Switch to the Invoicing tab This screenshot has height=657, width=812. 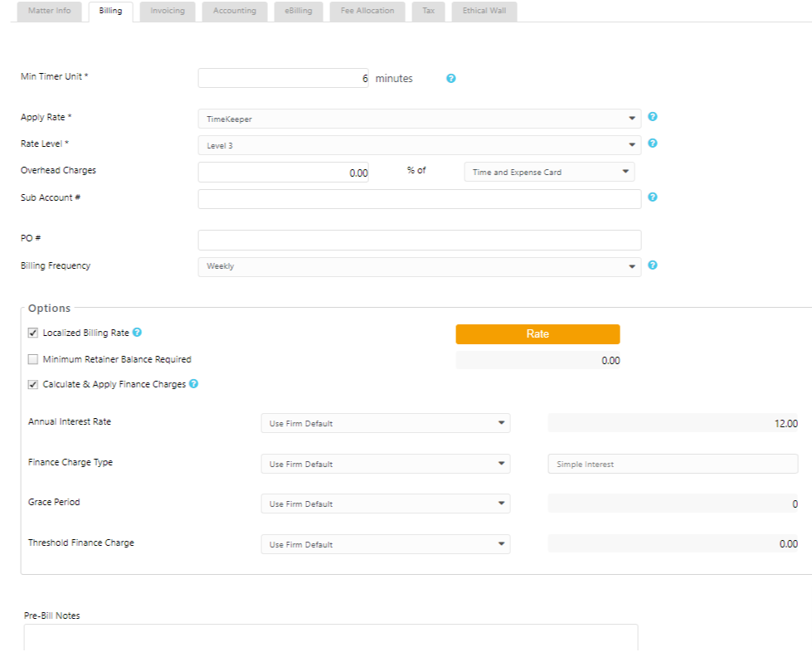pyautogui.click(x=168, y=12)
